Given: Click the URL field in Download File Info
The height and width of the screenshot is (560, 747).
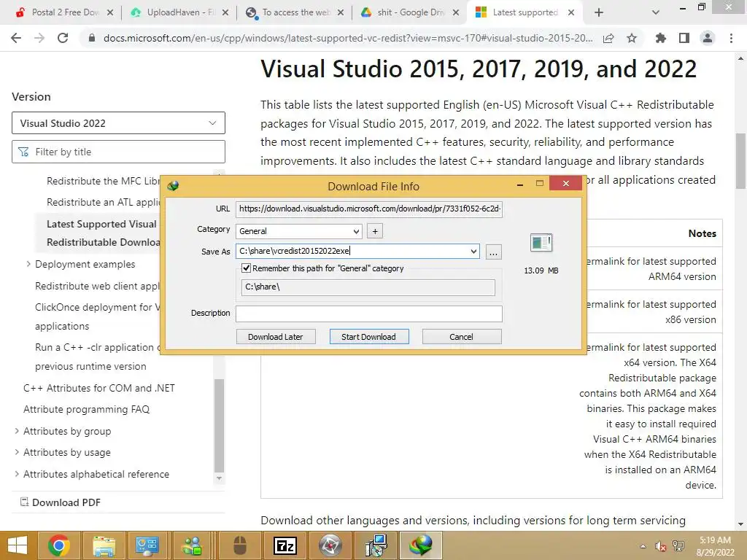Looking at the screenshot, I should coord(368,209).
